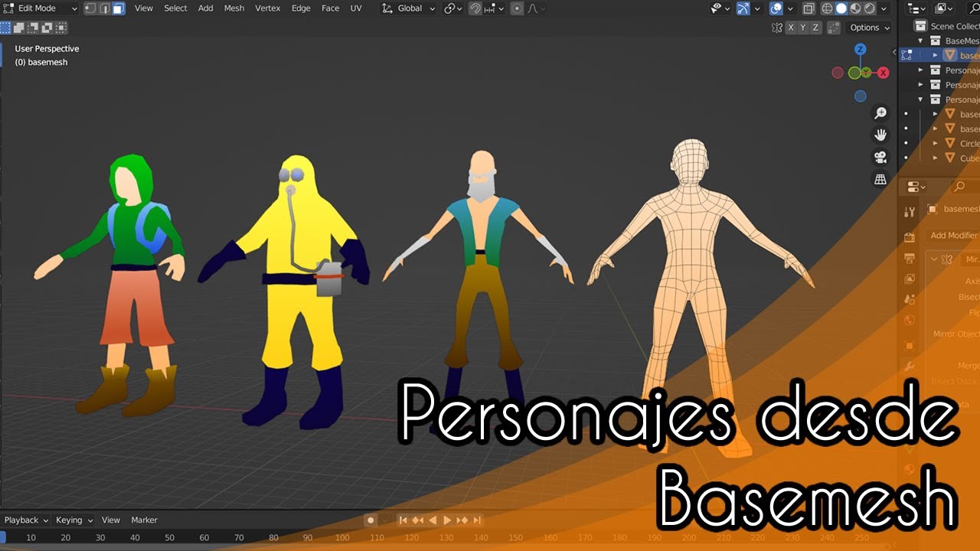The image size is (980, 551).
Task: Open the Edge menu
Action: (x=301, y=8)
